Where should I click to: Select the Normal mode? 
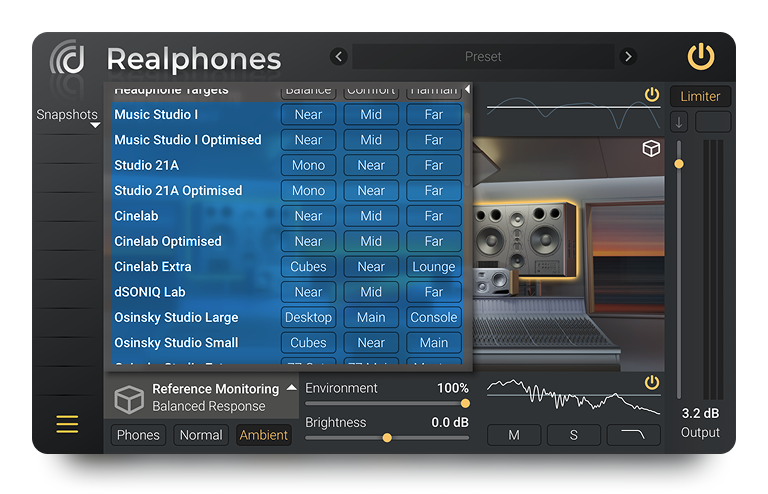[201, 435]
